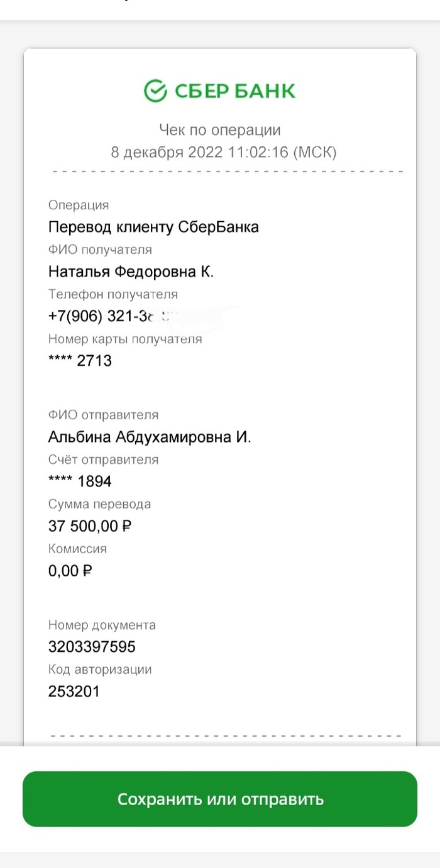Select the "Чек по операции" heading
This screenshot has width=440, height=868.
pyautogui.click(x=219, y=130)
